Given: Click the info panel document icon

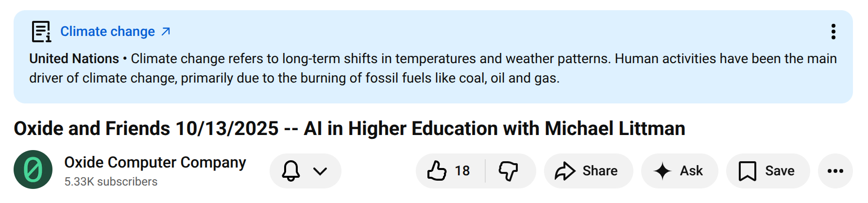Looking at the screenshot, I should [41, 32].
